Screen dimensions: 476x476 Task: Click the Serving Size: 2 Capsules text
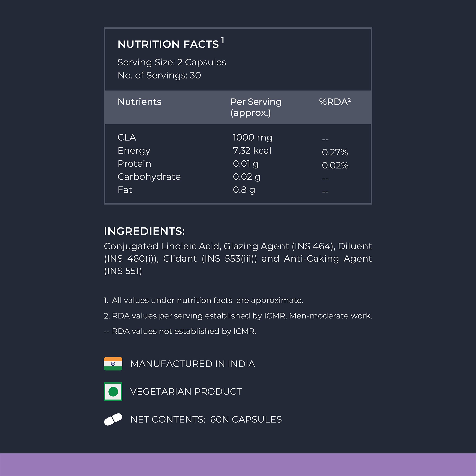click(x=172, y=62)
